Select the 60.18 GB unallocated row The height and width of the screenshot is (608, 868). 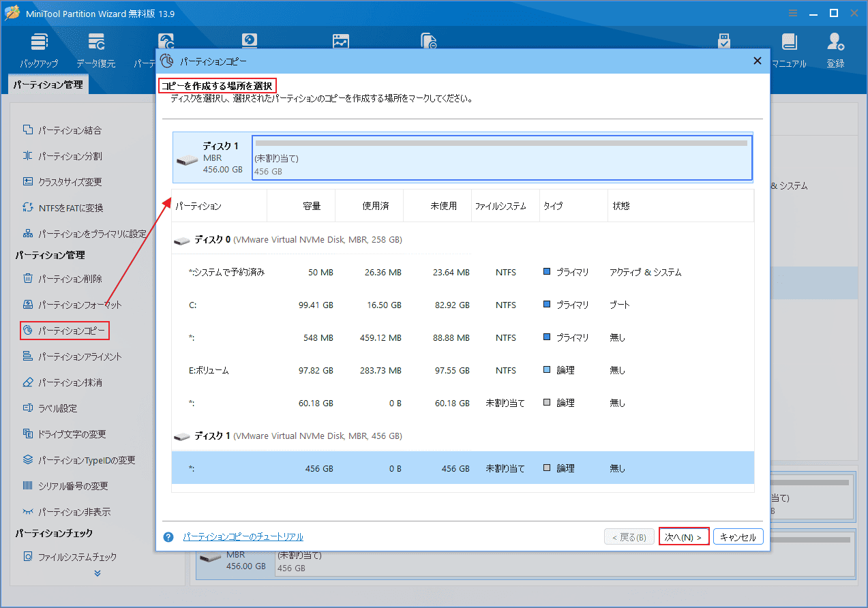coord(463,403)
